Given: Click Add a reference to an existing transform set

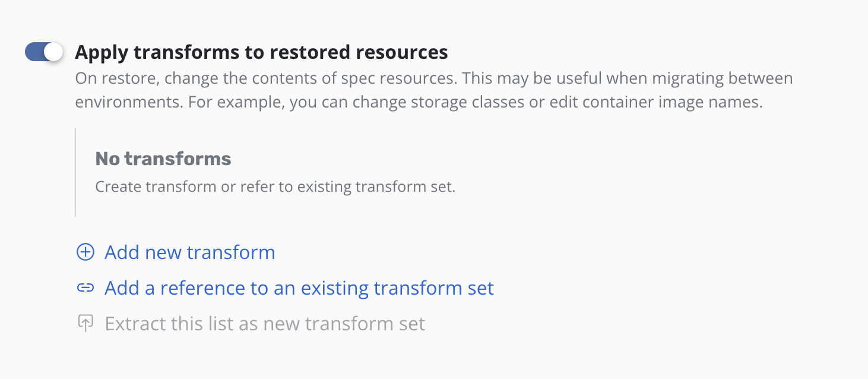Looking at the screenshot, I should coord(299,288).
